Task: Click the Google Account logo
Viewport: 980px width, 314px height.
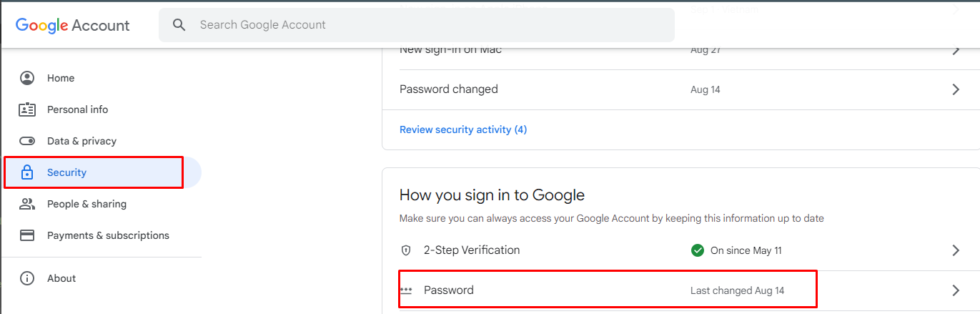Action: (x=73, y=26)
